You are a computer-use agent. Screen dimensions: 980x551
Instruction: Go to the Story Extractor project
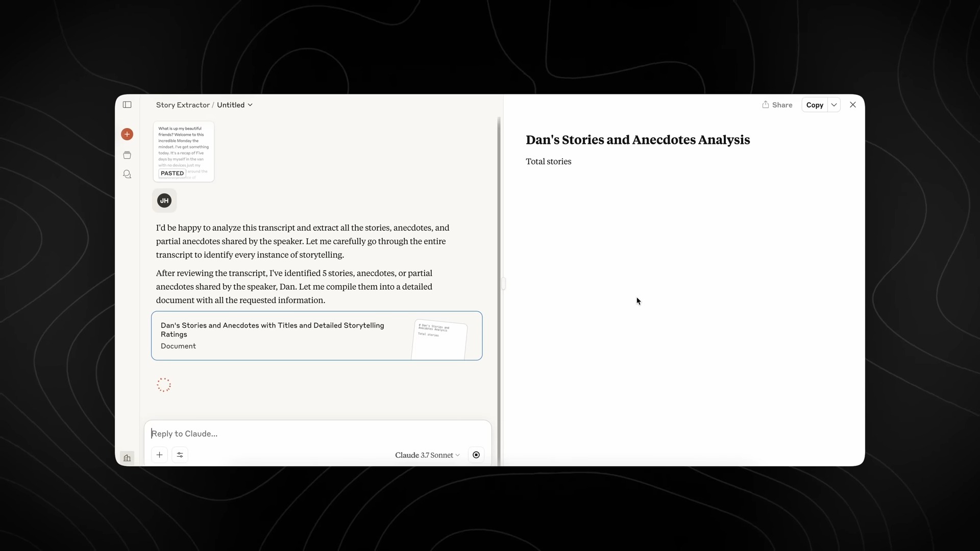pyautogui.click(x=183, y=105)
